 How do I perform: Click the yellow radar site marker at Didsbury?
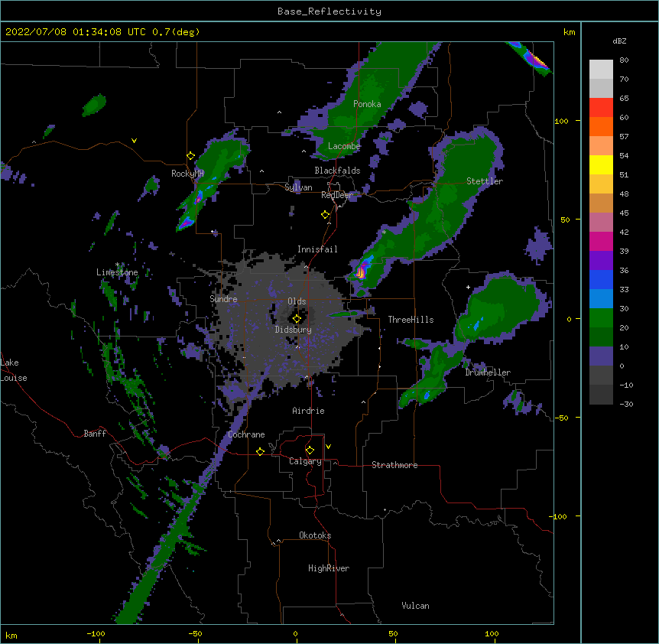tap(297, 318)
